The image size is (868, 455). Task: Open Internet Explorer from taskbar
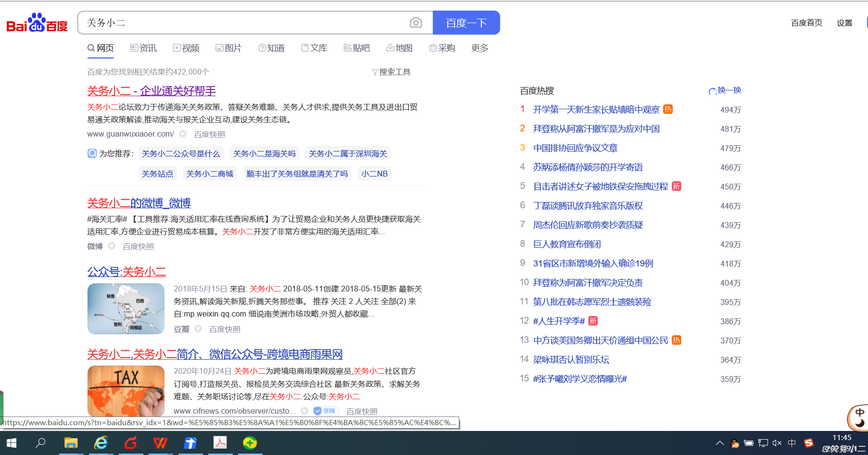click(x=101, y=443)
